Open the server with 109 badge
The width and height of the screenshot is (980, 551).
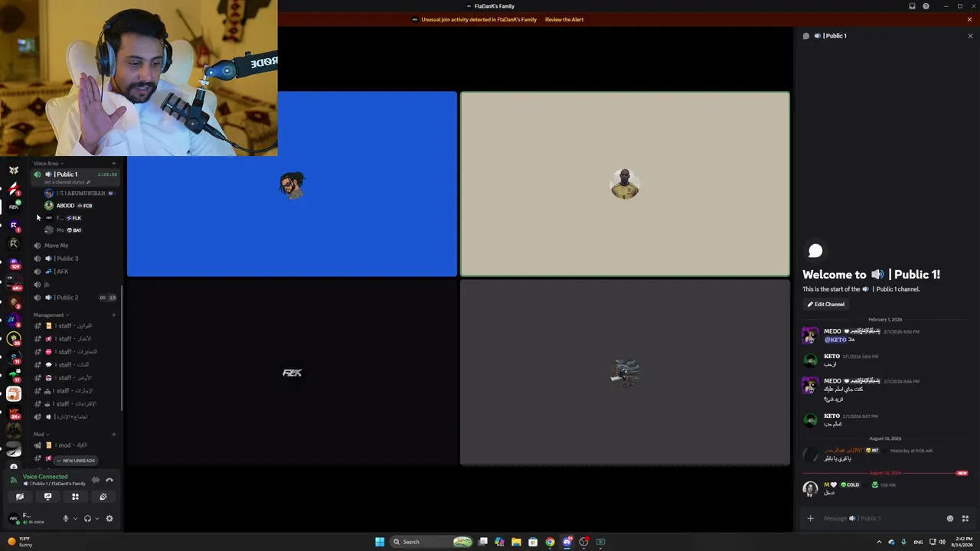click(14, 262)
